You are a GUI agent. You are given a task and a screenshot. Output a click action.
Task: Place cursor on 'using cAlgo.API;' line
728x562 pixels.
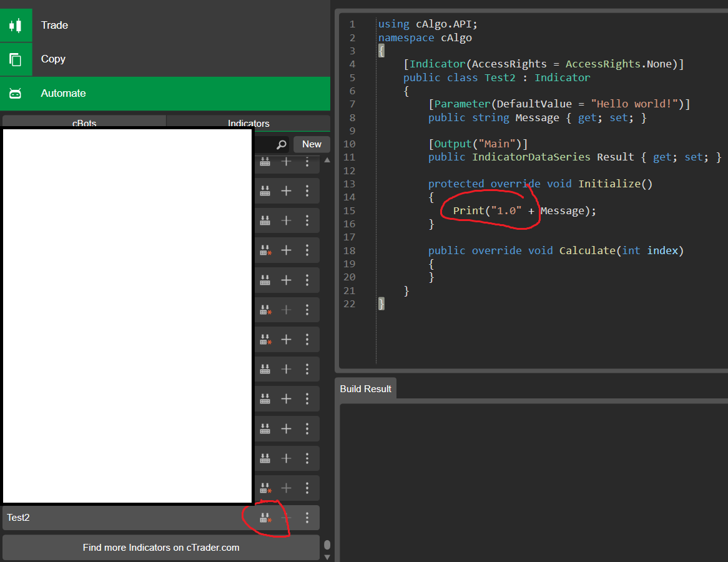click(428, 24)
